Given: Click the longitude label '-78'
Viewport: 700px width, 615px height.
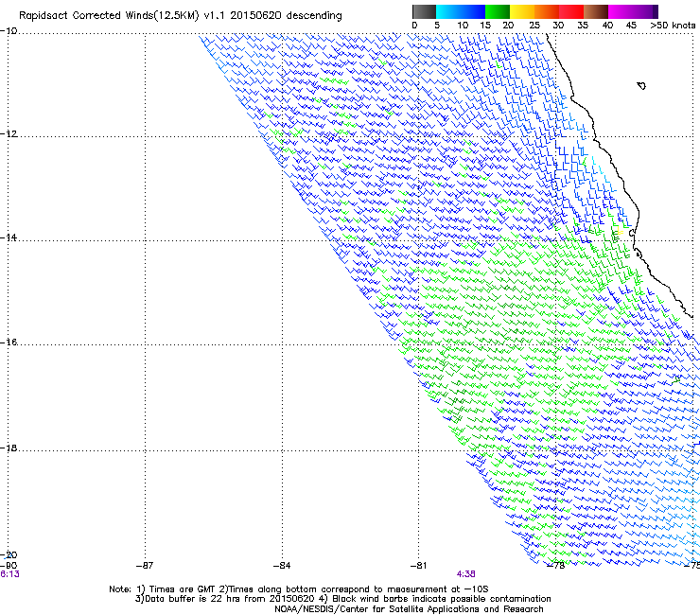Looking at the screenshot, I should tap(556, 566).
